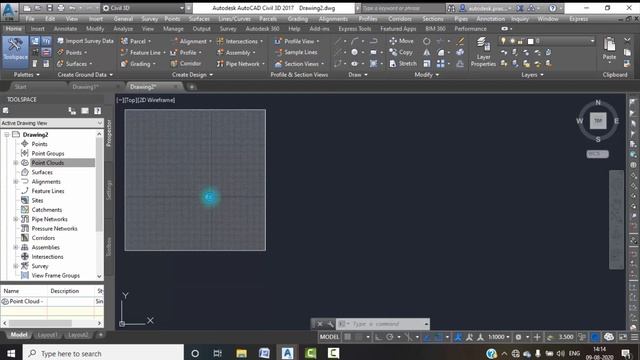Expand the Alignment ribbon dropdown

click(x=211, y=41)
